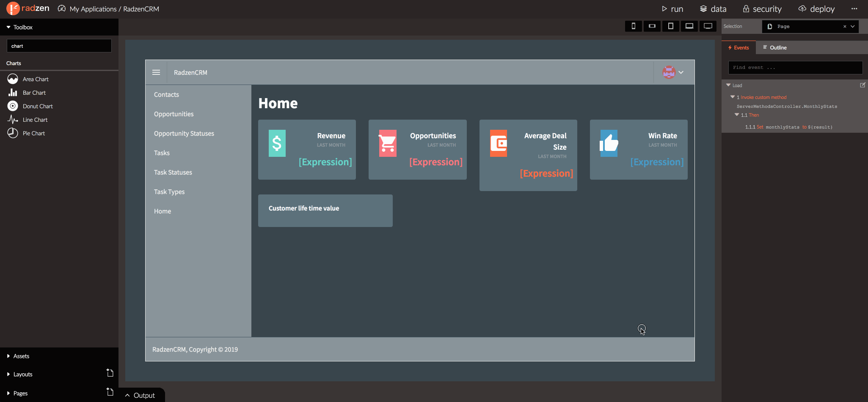Click the user avatar in header
Viewport: 868px width, 402px height.
[669, 72]
